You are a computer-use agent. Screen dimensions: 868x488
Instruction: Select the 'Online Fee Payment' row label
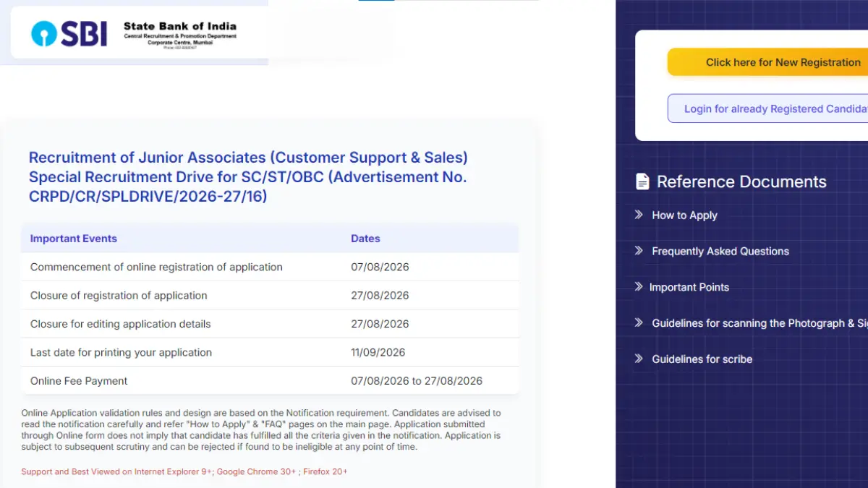tap(79, 381)
